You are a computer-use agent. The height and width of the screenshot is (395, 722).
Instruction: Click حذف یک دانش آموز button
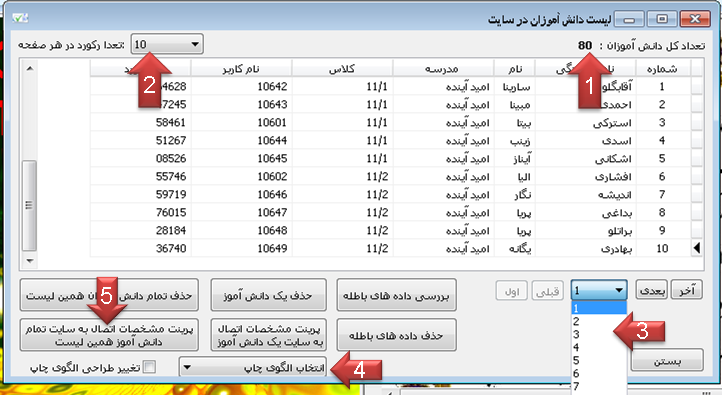click(x=268, y=295)
